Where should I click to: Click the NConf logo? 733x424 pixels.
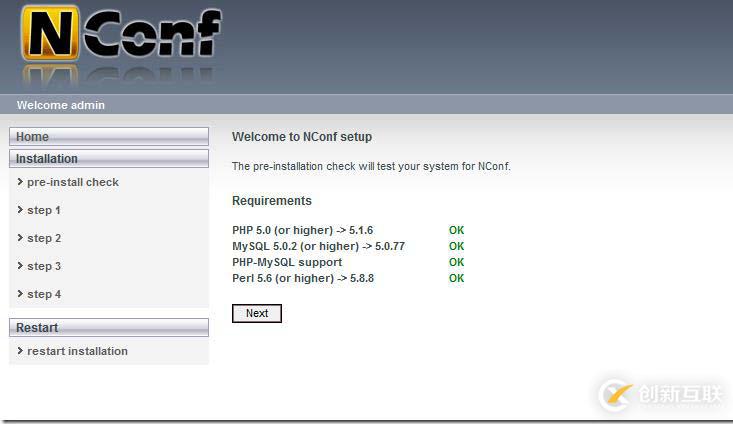122,34
